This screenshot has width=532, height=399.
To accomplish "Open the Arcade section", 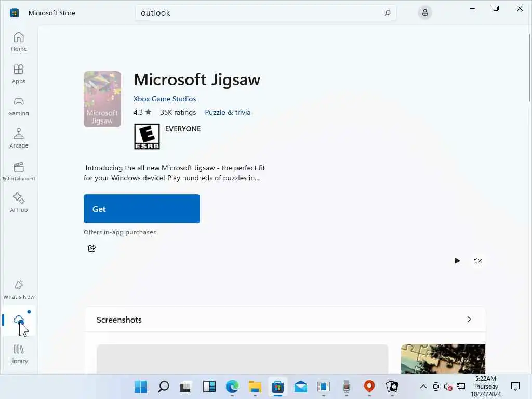I will point(19,138).
